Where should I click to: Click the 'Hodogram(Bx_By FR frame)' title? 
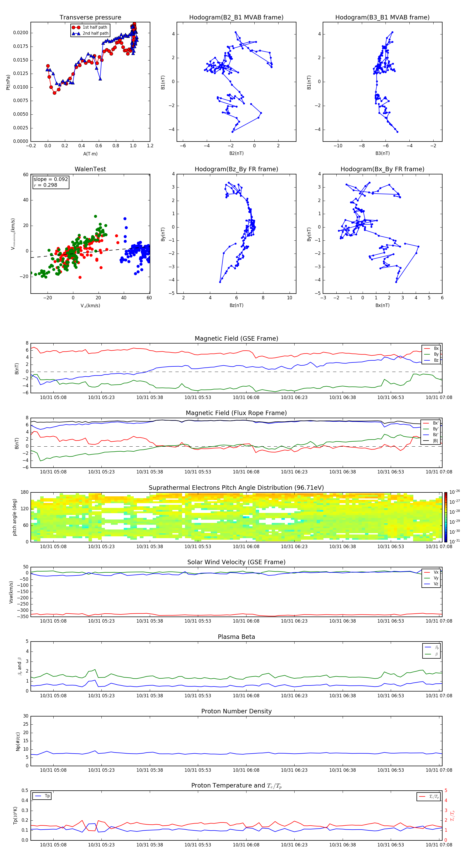382,169
